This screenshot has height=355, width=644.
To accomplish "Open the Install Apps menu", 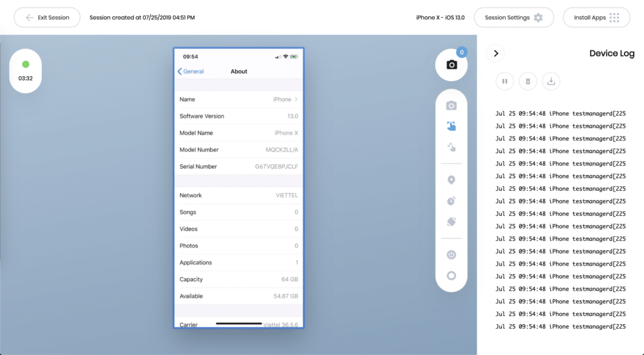I will tap(596, 18).
